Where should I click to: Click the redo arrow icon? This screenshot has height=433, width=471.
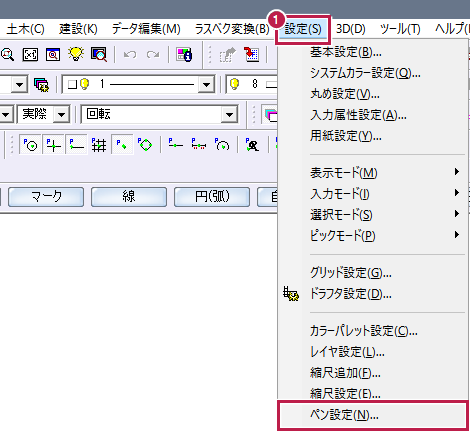(153, 54)
